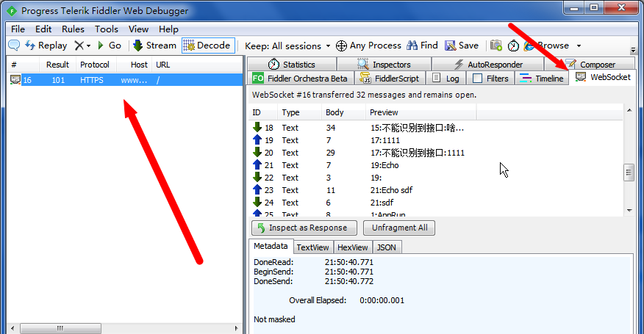This screenshot has height=334, width=644.
Task: Open the FiddlerScript tab
Action: pos(390,79)
